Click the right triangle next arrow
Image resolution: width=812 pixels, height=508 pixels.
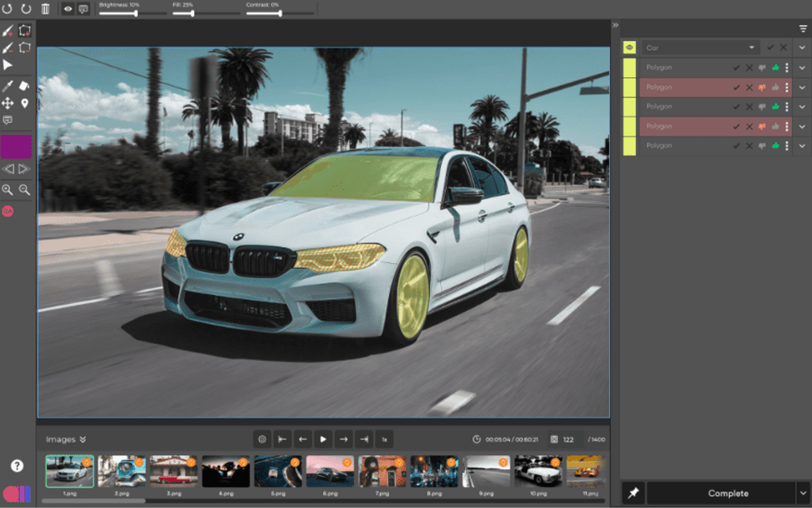point(24,169)
